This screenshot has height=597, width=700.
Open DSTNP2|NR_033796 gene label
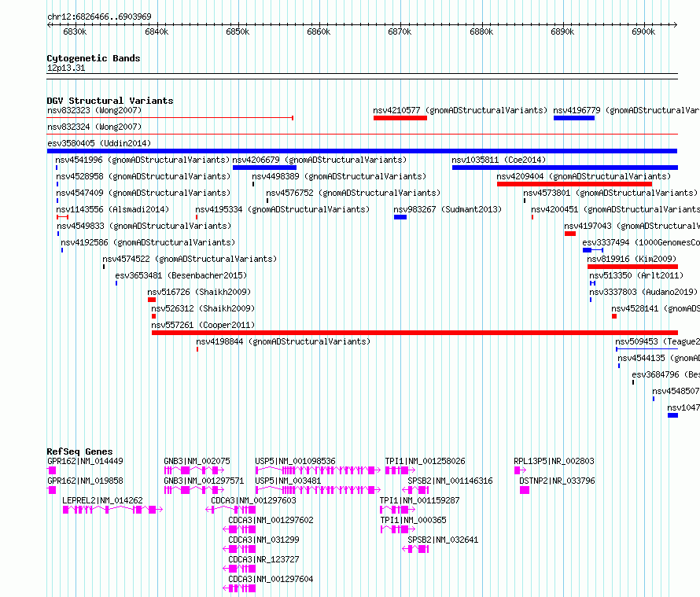click(x=557, y=481)
